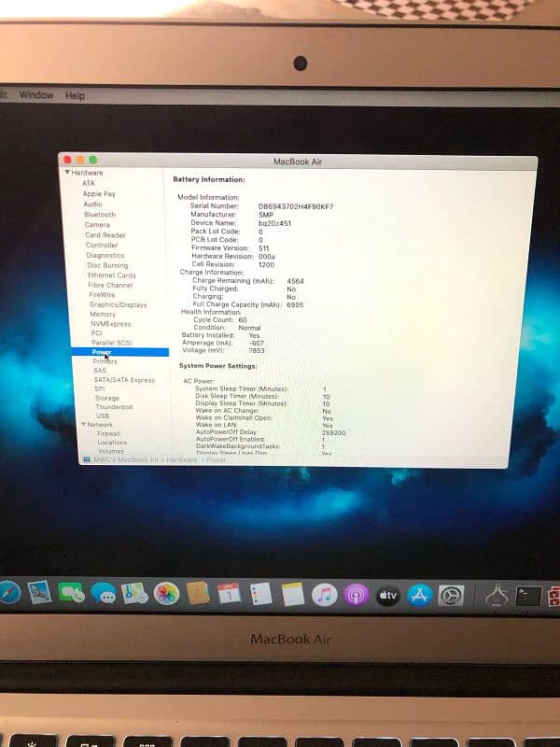Screen dimensions: 560x747
Task: Close the MacBook Air window
Action: [67, 160]
